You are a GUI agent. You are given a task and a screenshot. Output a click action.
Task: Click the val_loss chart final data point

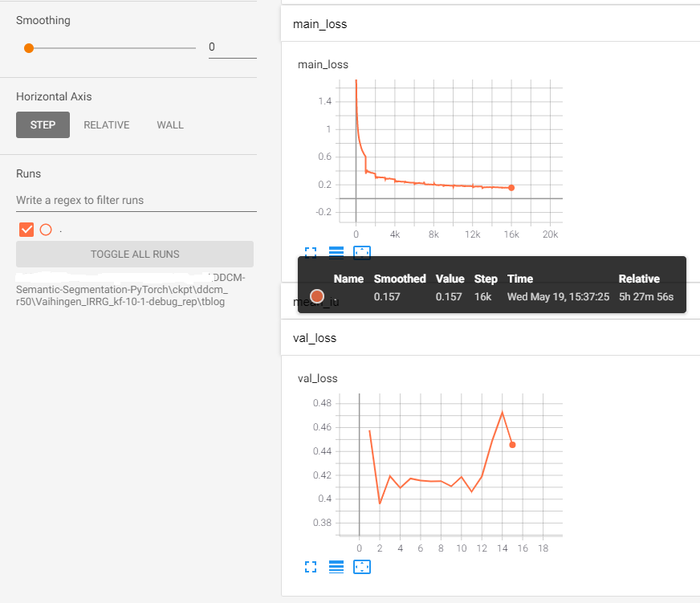(x=512, y=445)
